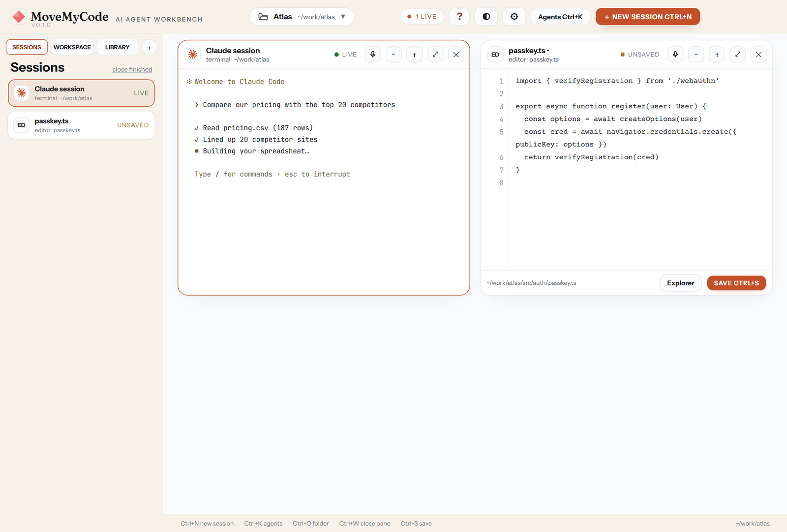The height and width of the screenshot is (532, 787).
Task: Toggle microphone in Claude session pane
Action: coord(373,55)
